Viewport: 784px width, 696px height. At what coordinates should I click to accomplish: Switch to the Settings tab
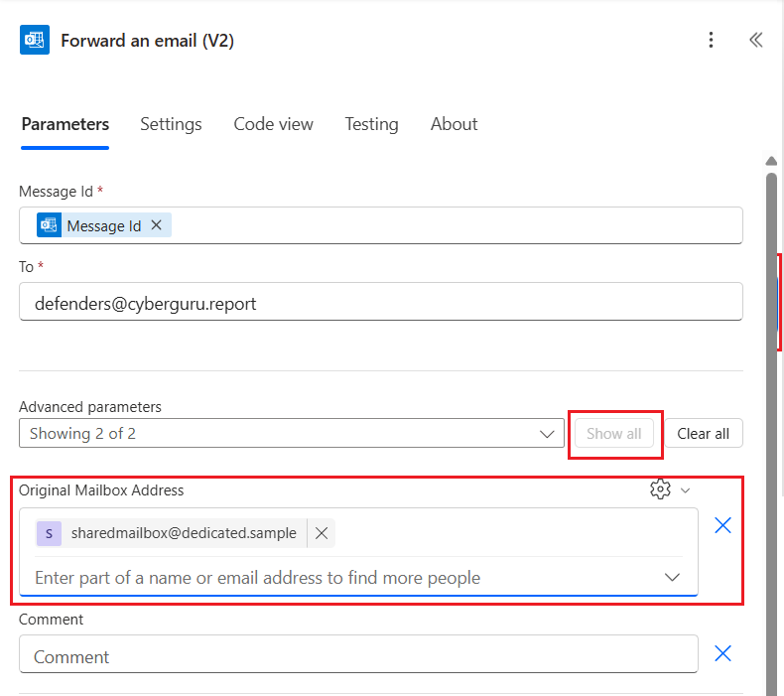171,124
